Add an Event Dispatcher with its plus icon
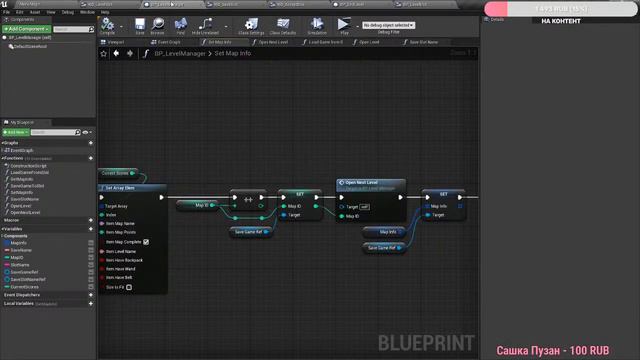 (91, 295)
